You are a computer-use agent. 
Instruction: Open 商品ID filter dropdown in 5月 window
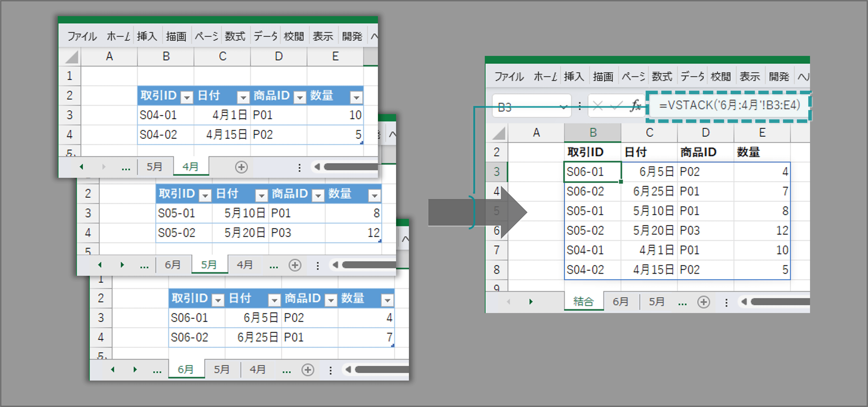pyautogui.click(x=318, y=195)
